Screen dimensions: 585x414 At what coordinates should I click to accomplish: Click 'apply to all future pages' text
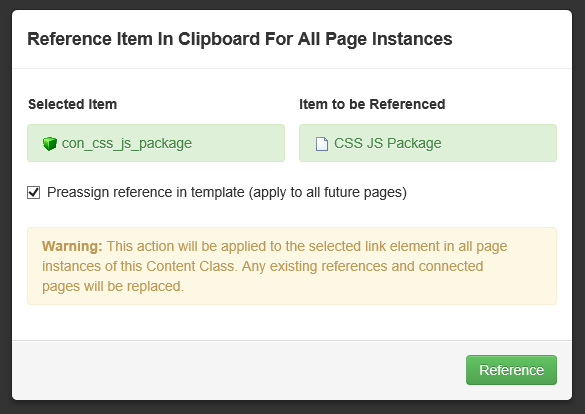(328, 192)
